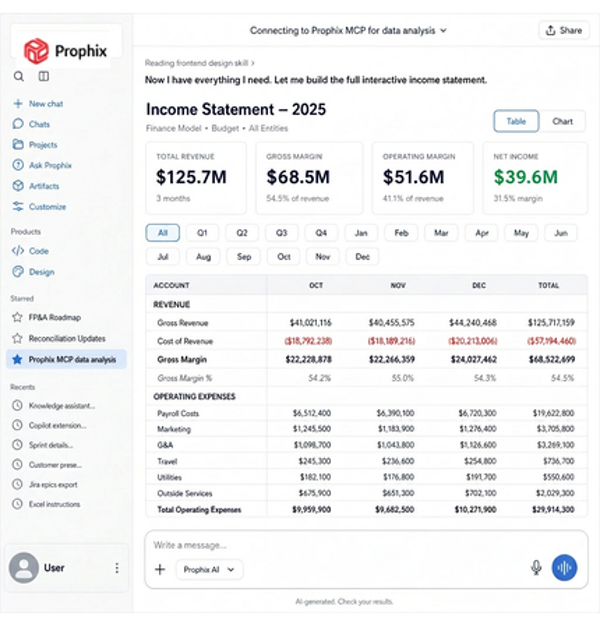Open the chat title dropdown chevron
This screenshot has width=600, height=627.
[x=443, y=30]
